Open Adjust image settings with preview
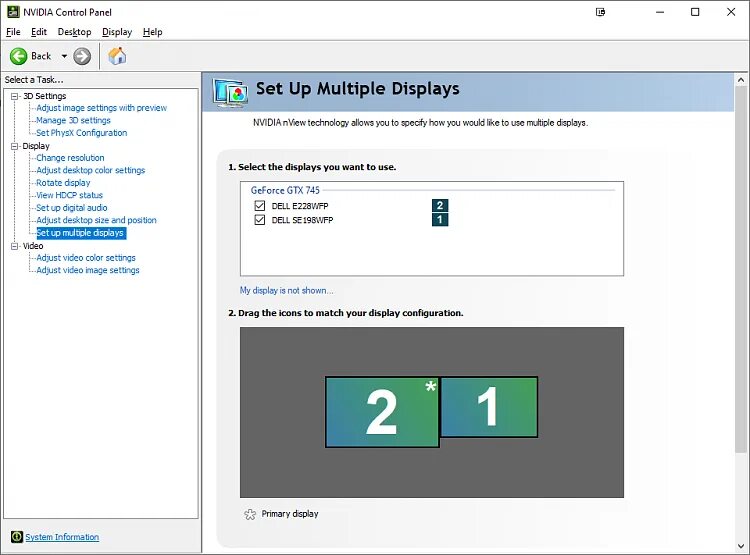This screenshot has width=750, height=555. (101, 108)
